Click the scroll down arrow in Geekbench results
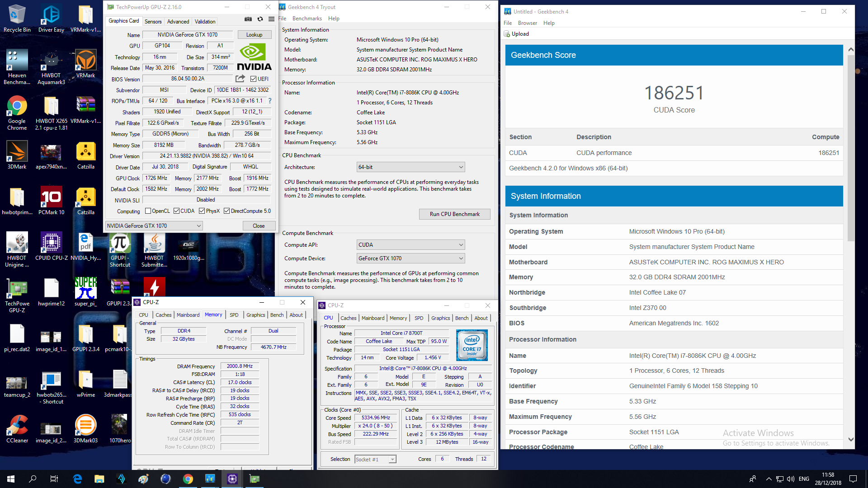This screenshot has width=868, height=488. click(850, 439)
